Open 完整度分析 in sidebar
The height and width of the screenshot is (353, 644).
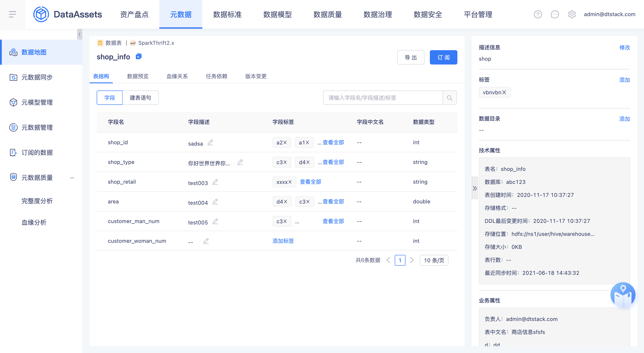click(x=37, y=201)
